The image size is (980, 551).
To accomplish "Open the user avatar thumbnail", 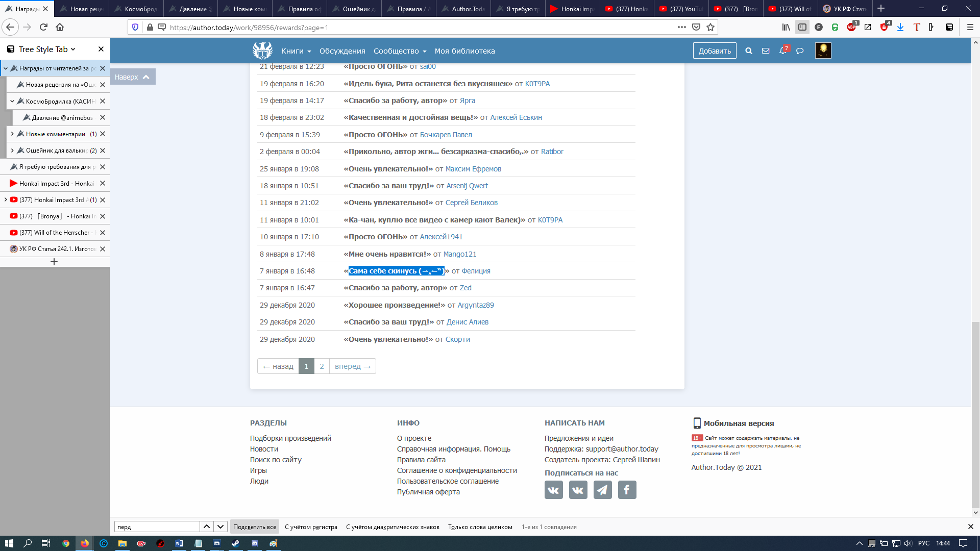I will click(x=823, y=51).
